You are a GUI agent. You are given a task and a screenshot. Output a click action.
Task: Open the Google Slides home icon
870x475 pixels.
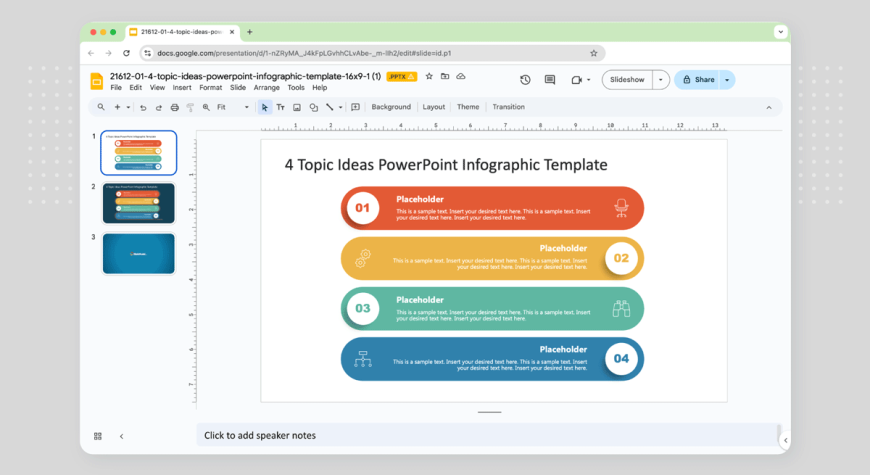pos(97,81)
